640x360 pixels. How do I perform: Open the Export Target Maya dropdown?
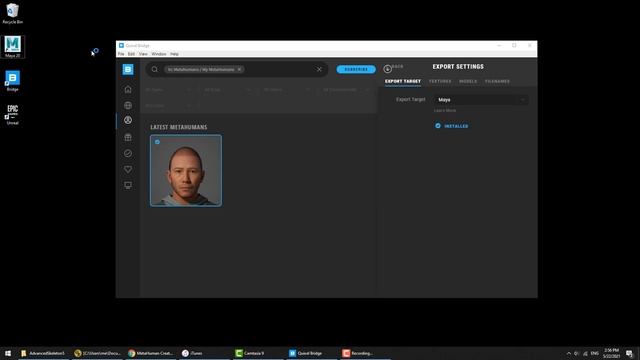tap(481, 100)
